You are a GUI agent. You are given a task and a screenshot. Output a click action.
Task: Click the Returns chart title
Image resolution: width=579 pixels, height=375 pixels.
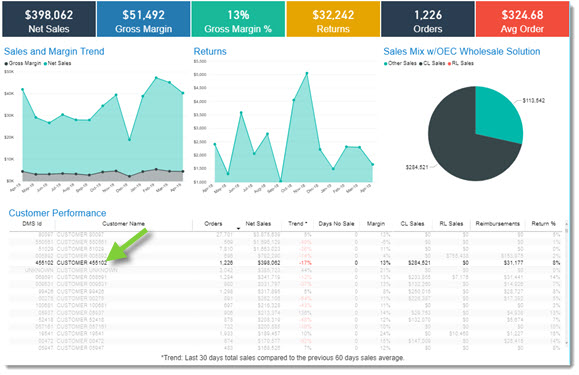tap(210, 51)
